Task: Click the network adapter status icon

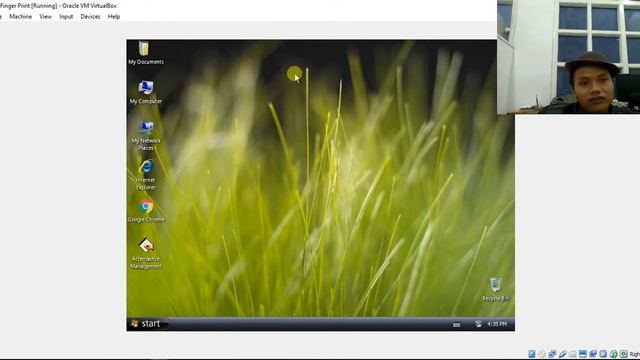Action: tap(552, 354)
